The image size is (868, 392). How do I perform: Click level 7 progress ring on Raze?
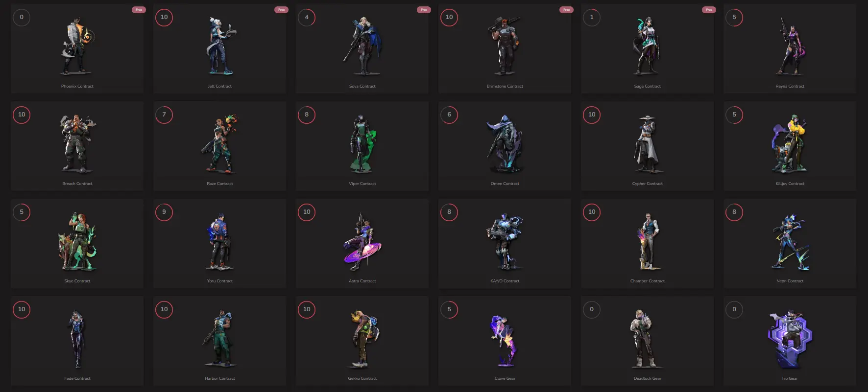[164, 115]
